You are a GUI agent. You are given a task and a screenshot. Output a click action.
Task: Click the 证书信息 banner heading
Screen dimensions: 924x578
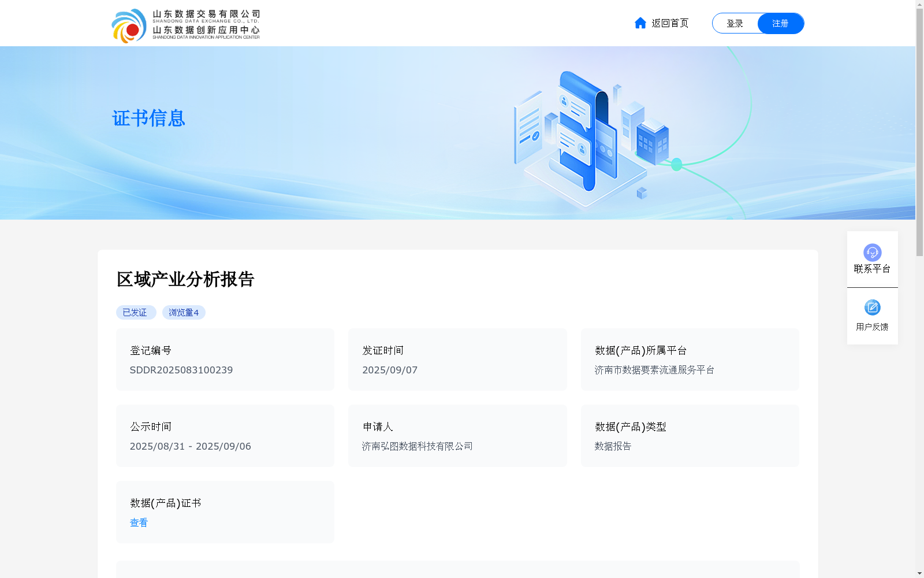[x=148, y=118]
